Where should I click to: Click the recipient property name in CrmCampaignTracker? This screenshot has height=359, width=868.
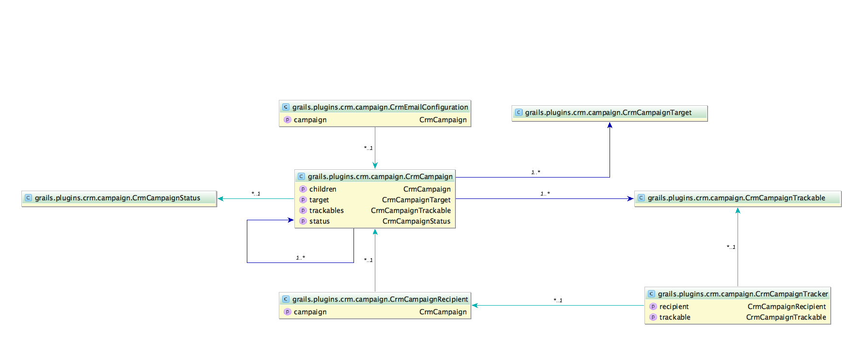coord(674,307)
